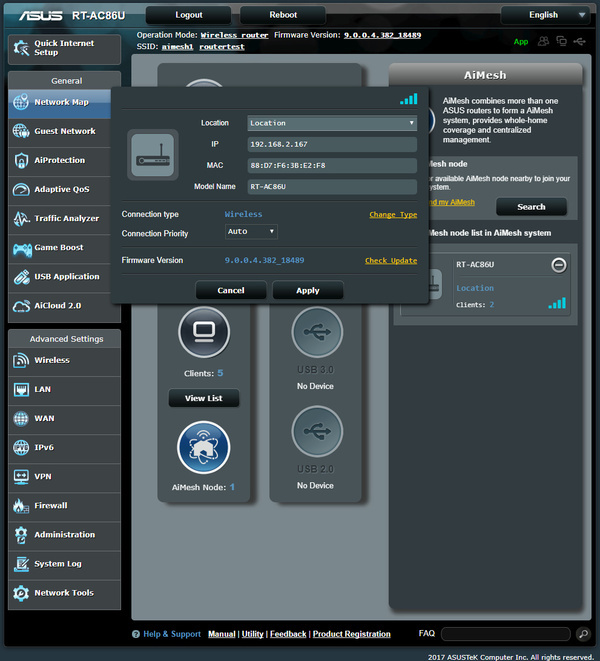The image size is (600, 661).
Task: Click the Change Type link
Action: pos(393,215)
